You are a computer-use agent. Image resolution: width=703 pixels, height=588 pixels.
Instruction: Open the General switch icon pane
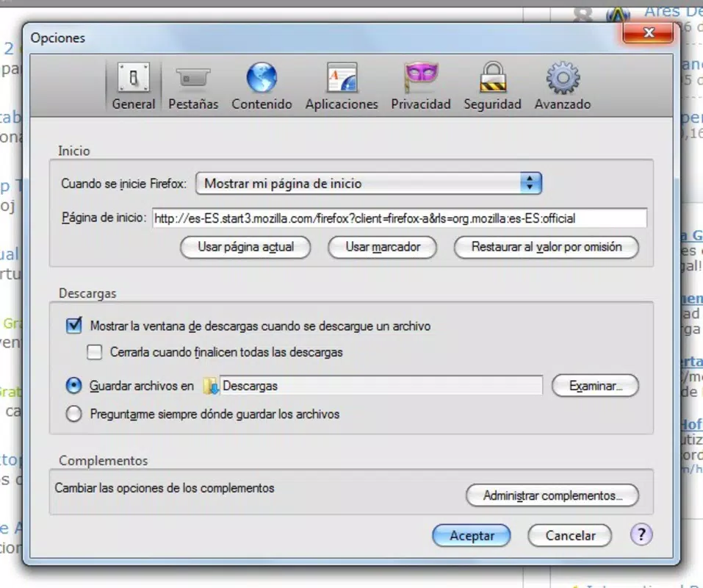point(134,78)
